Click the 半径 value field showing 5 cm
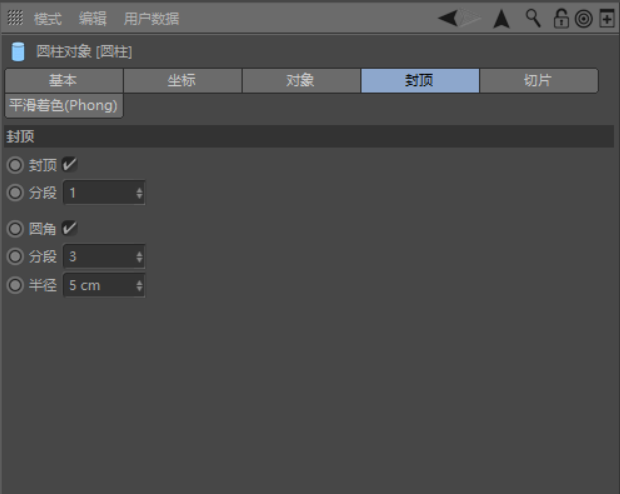 97,285
